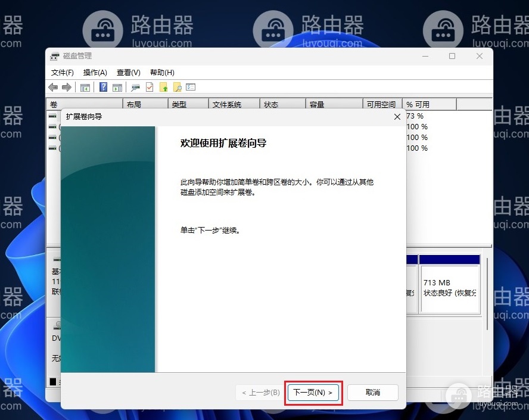Open the 文件(F) menu
This screenshot has height=420, width=529.
pos(62,73)
